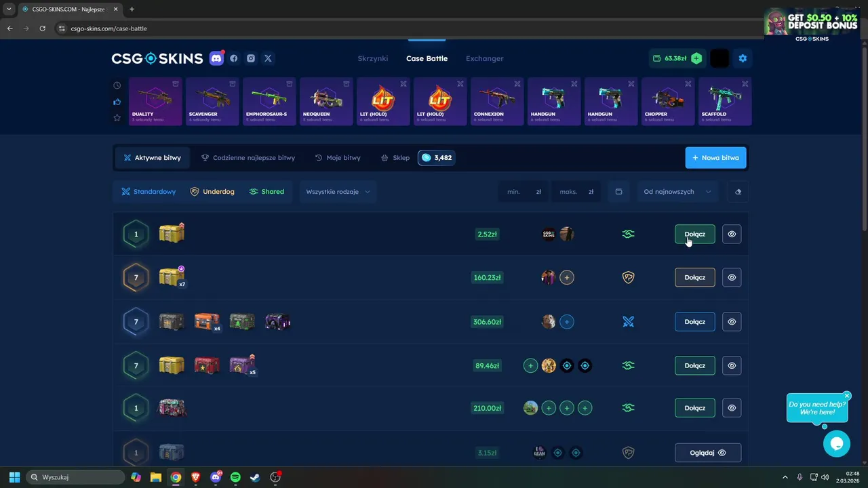Viewport: 868px width, 488px height.
Task: Toggle the Standardowy battle mode filter
Action: pos(149,192)
